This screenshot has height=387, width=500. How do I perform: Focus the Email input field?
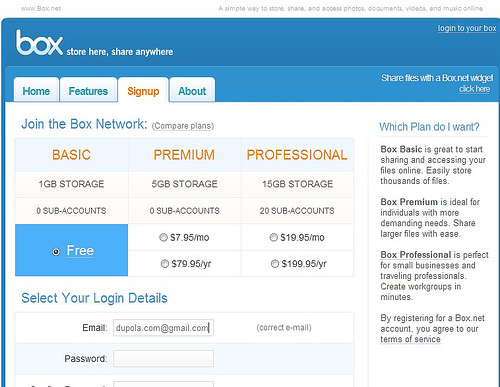(x=163, y=328)
